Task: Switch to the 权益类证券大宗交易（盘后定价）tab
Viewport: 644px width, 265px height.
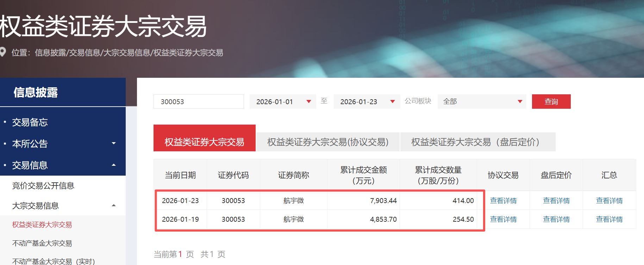Action: click(x=478, y=142)
